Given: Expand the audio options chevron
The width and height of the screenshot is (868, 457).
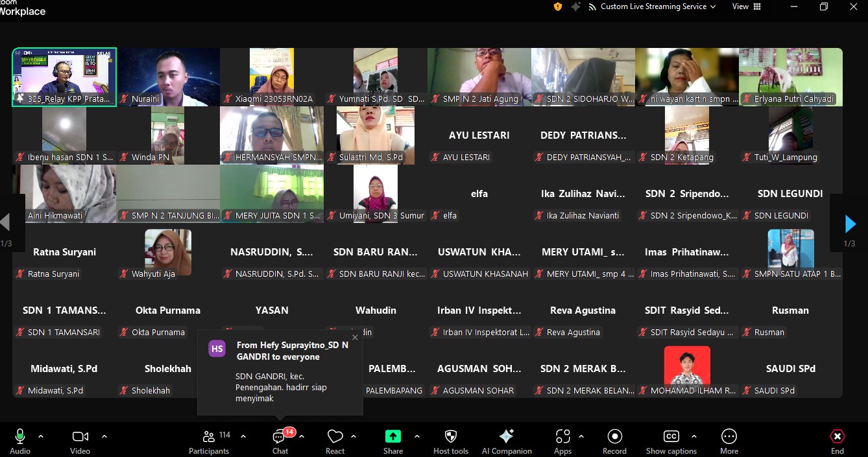Looking at the screenshot, I should click(41, 436).
